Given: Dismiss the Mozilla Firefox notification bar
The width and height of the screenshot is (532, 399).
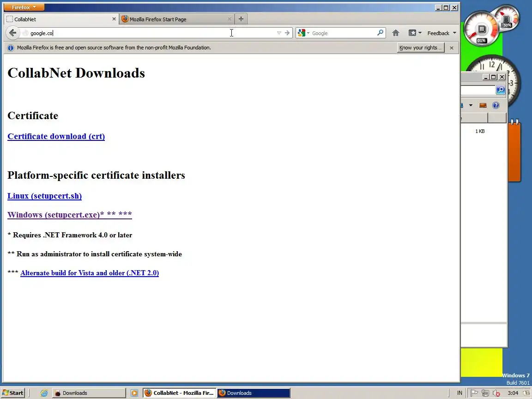Looking at the screenshot, I should point(452,48).
